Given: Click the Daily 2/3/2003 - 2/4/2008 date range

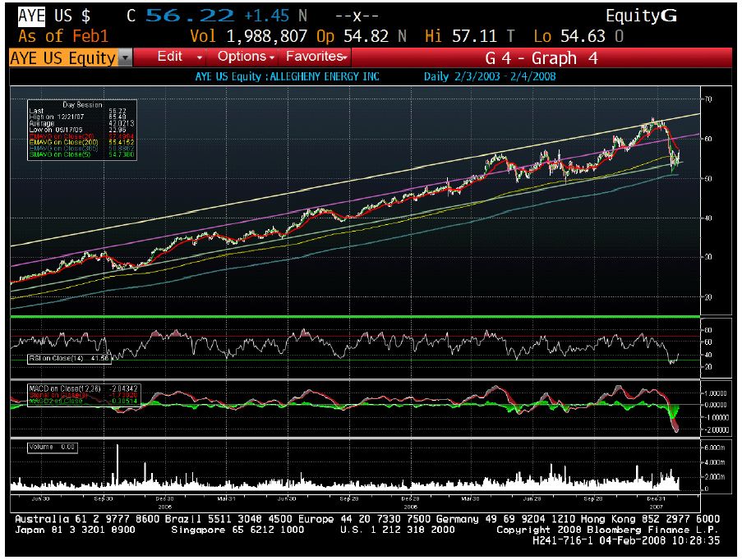Looking at the screenshot, I should coord(490,76).
